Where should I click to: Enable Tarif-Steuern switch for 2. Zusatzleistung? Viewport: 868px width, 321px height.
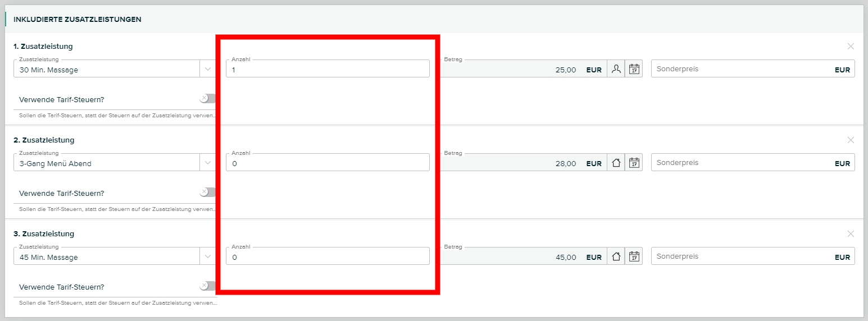(207, 192)
